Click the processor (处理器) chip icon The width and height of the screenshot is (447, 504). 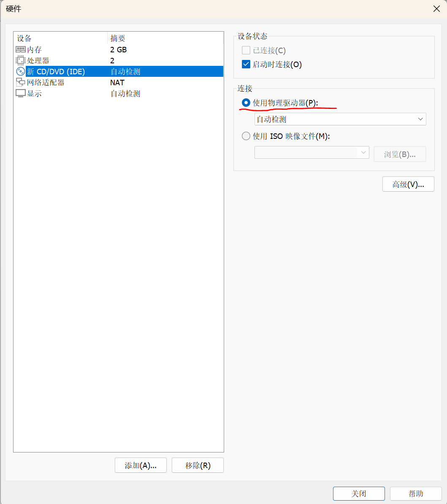pos(21,60)
